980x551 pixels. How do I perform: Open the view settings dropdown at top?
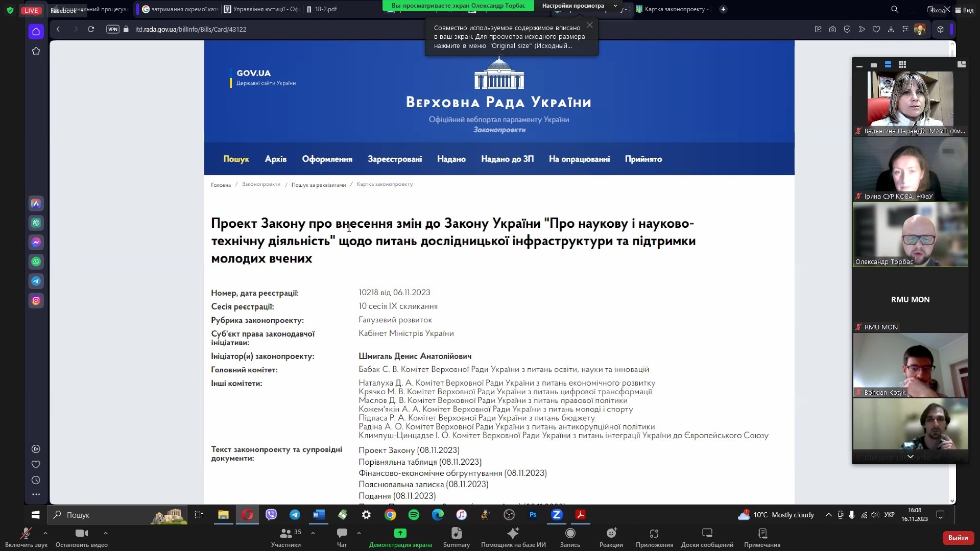point(579,6)
